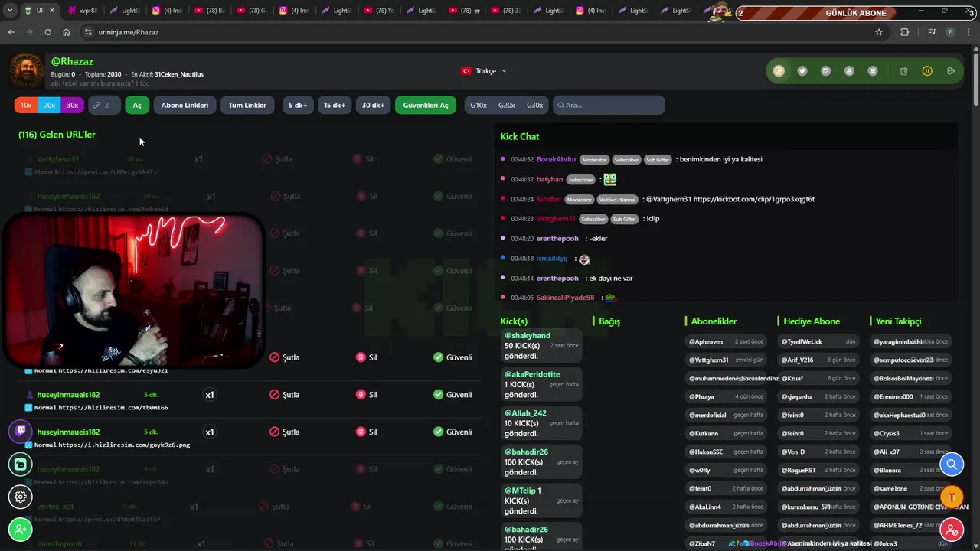Click the red user floating button
The width and height of the screenshot is (980, 551).
click(952, 530)
